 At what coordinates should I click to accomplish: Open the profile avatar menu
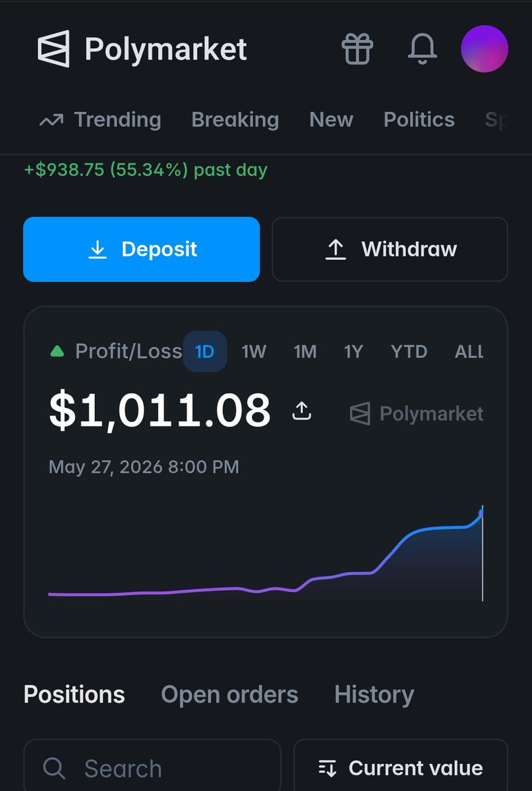(x=485, y=49)
